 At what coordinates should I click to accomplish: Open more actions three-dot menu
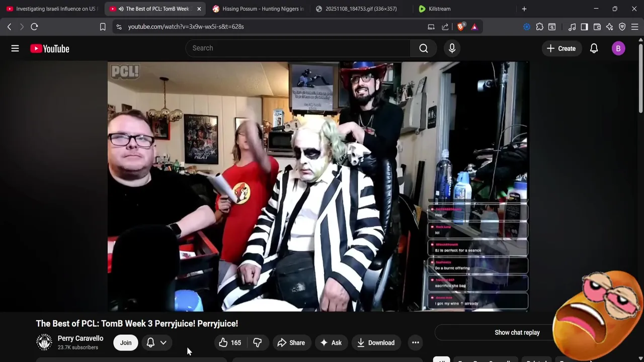[x=416, y=343]
